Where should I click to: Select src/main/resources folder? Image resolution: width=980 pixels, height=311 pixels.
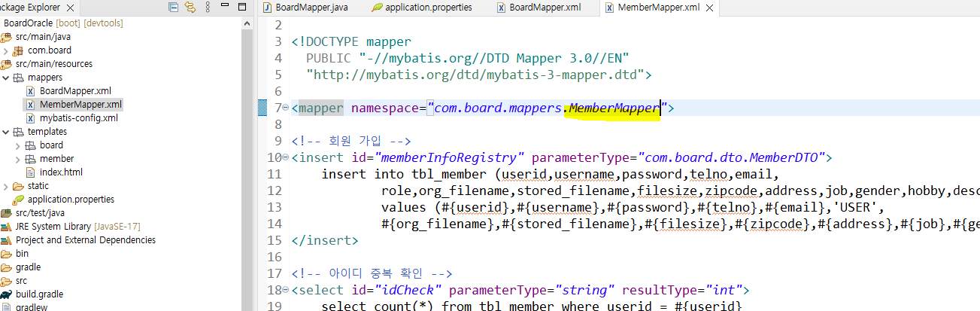pos(53,64)
